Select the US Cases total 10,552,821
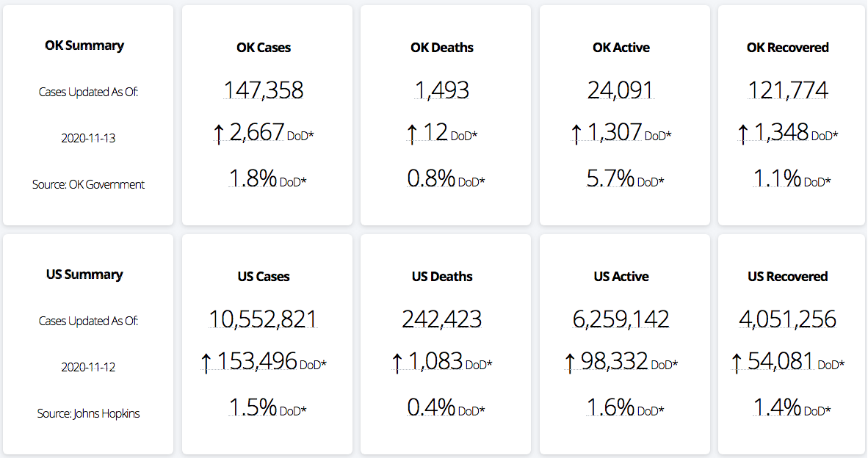The height and width of the screenshot is (458, 868). click(x=263, y=319)
